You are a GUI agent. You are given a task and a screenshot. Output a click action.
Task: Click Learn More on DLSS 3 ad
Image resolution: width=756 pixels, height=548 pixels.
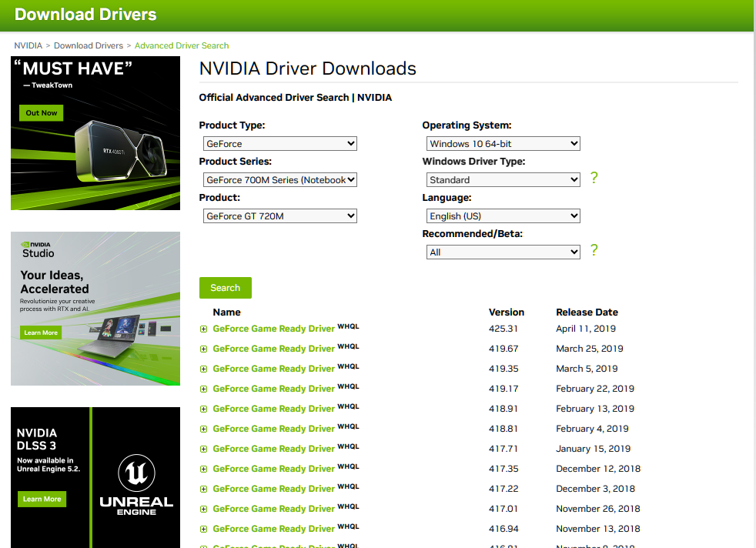tap(42, 499)
